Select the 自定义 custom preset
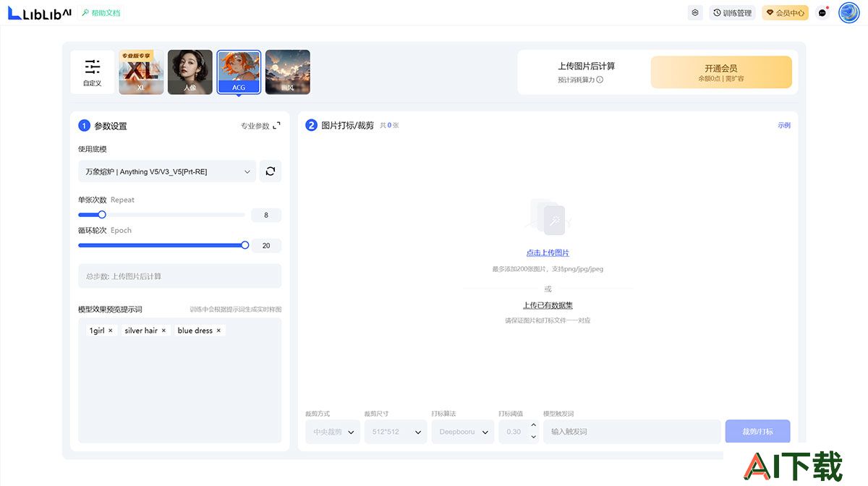 [x=93, y=72]
